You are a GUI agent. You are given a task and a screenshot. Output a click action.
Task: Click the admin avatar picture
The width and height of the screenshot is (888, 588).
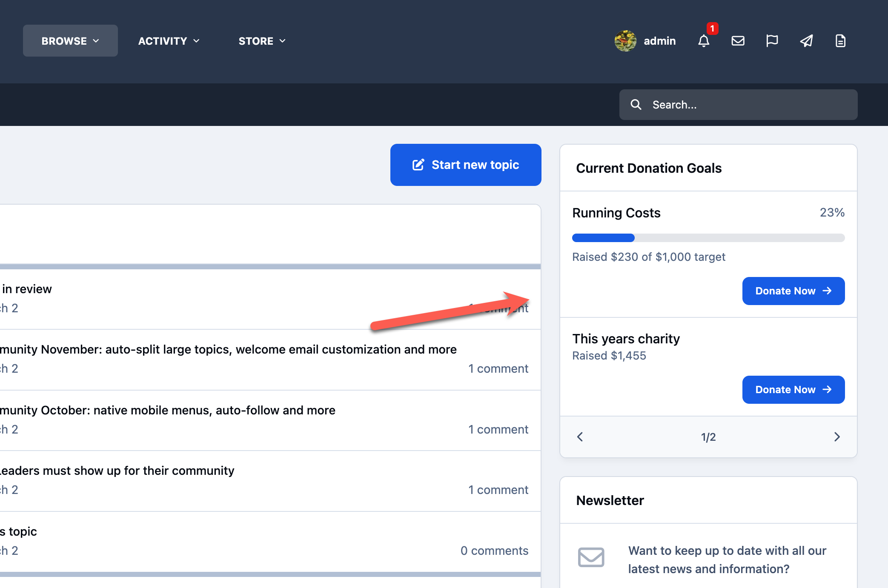(x=625, y=41)
